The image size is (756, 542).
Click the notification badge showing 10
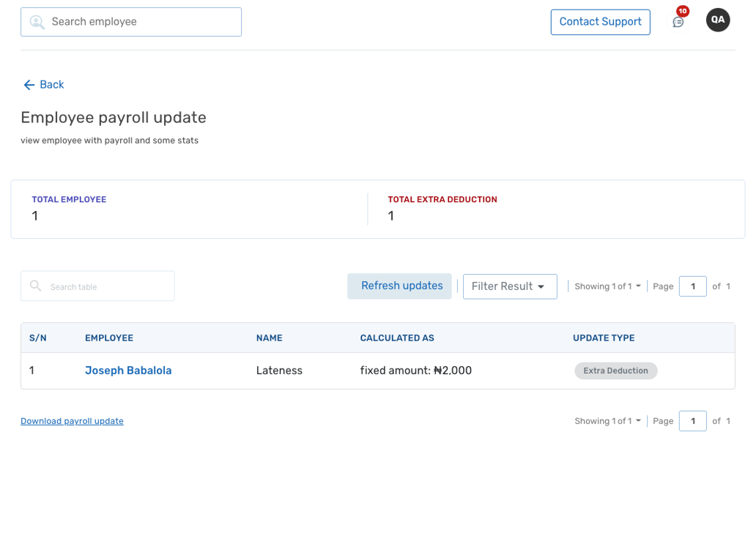pos(681,11)
